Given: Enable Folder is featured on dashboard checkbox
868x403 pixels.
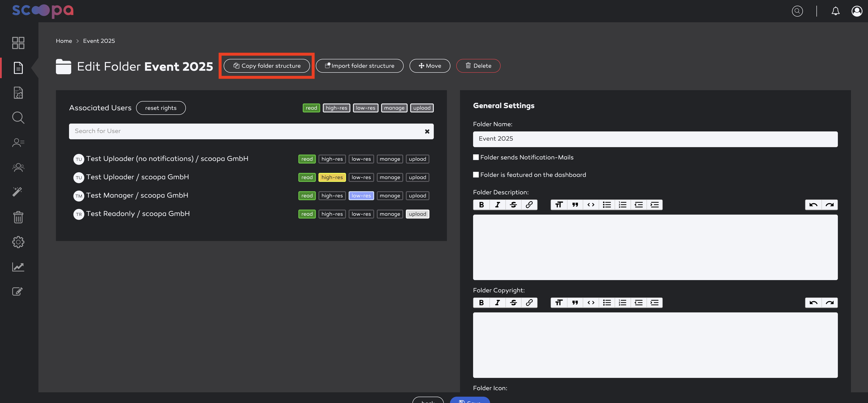Looking at the screenshot, I should pos(476,175).
